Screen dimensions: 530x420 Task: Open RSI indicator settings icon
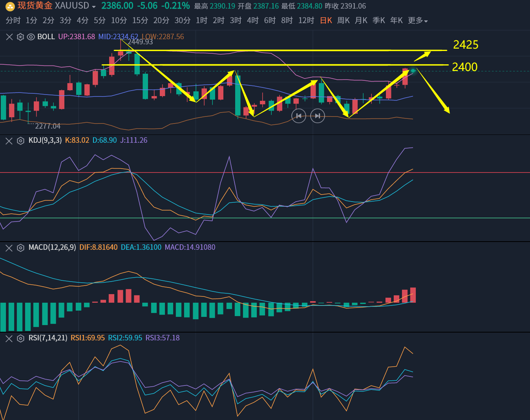coord(20,338)
